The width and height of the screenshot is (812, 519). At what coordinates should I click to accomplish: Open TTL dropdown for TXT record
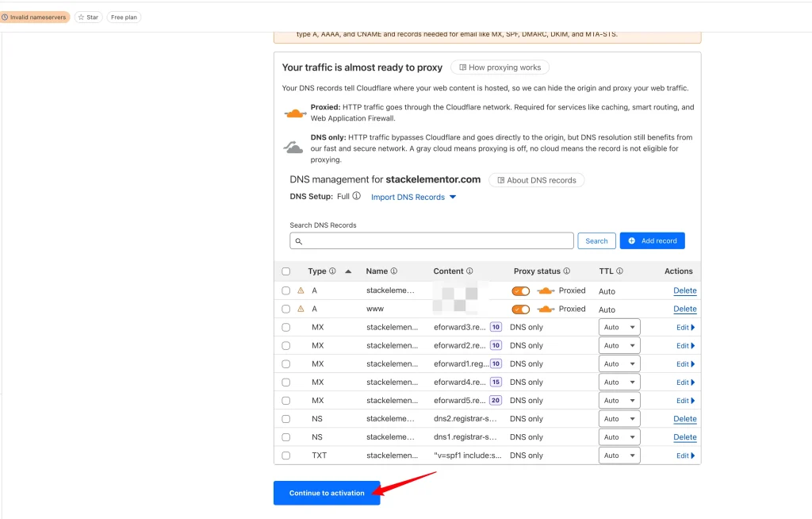pos(619,456)
